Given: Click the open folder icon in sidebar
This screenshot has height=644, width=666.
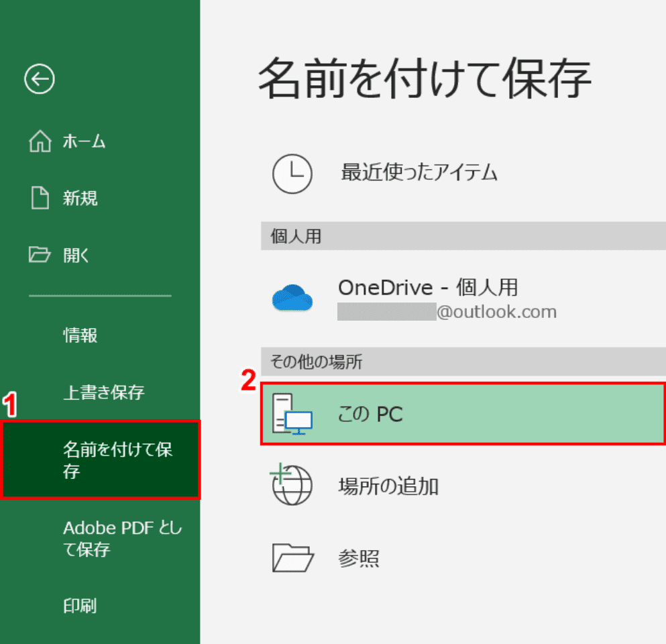Looking at the screenshot, I should click(40, 254).
